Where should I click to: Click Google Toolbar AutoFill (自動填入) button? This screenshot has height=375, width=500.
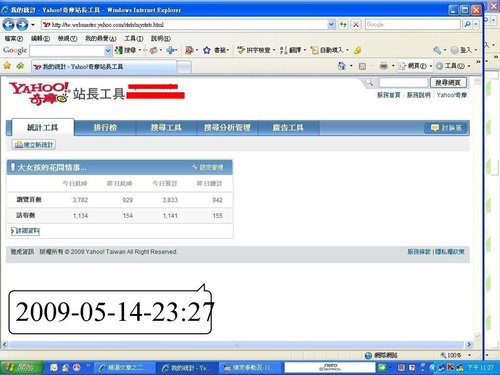pos(329,50)
